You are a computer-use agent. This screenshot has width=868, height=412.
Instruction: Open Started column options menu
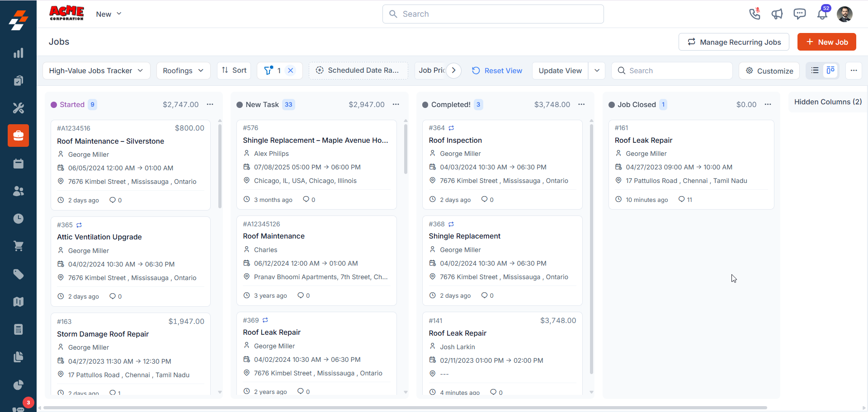coord(210,104)
